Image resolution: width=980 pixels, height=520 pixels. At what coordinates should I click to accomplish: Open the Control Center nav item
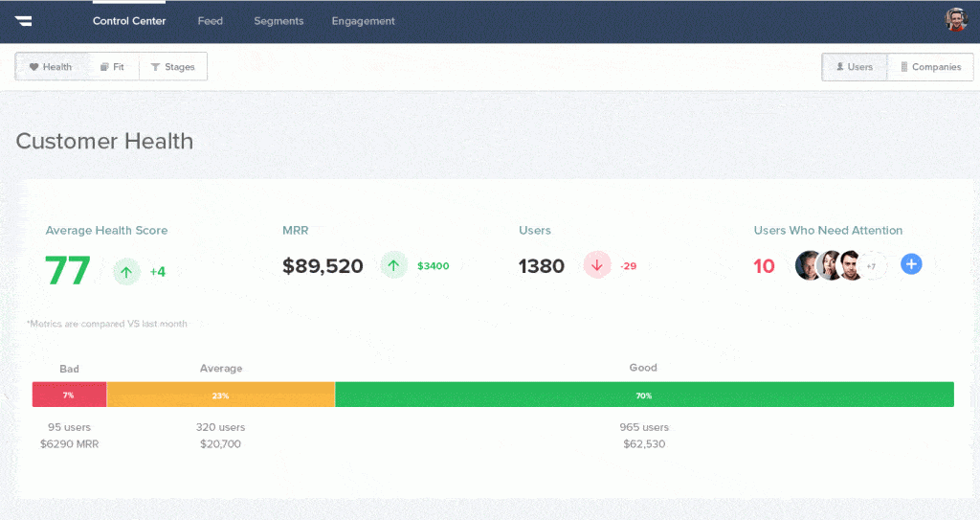tap(129, 21)
